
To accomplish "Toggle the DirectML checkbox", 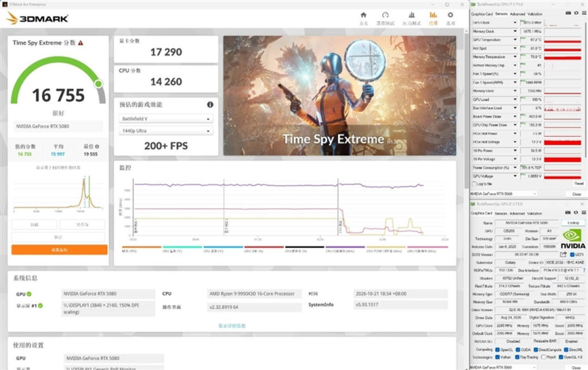I will [566, 350].
